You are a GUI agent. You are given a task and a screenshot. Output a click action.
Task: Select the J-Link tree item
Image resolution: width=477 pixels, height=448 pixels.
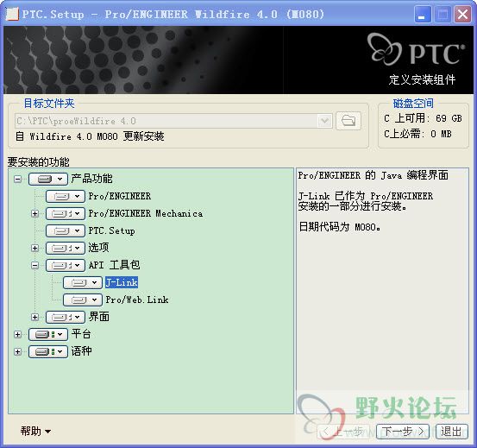[122, 282]
